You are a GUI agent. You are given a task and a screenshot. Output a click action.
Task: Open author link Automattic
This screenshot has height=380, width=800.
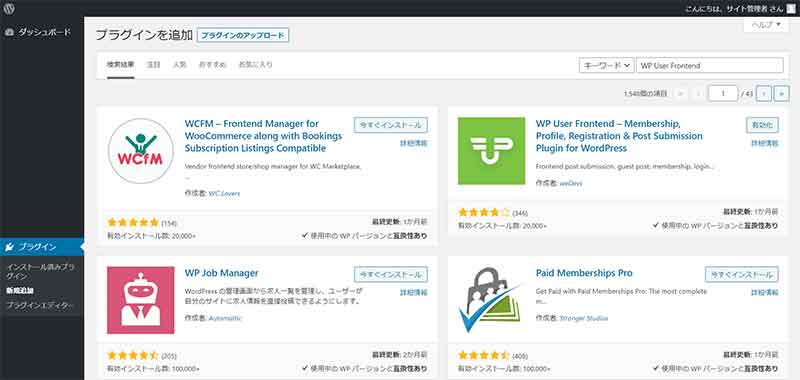pos(226,318)
